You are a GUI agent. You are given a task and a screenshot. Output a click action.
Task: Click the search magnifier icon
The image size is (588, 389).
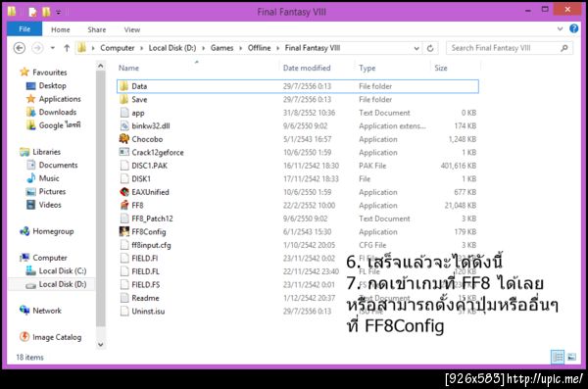(x=564, y=48)
